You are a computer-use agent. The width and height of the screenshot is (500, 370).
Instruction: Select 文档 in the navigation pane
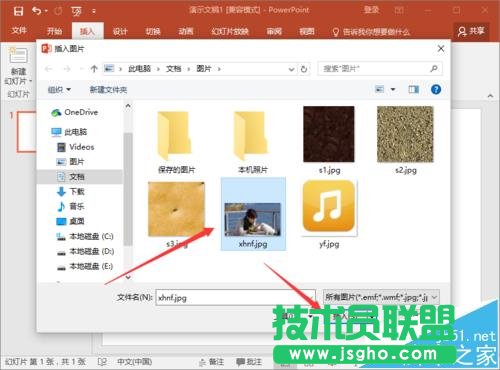80,176
